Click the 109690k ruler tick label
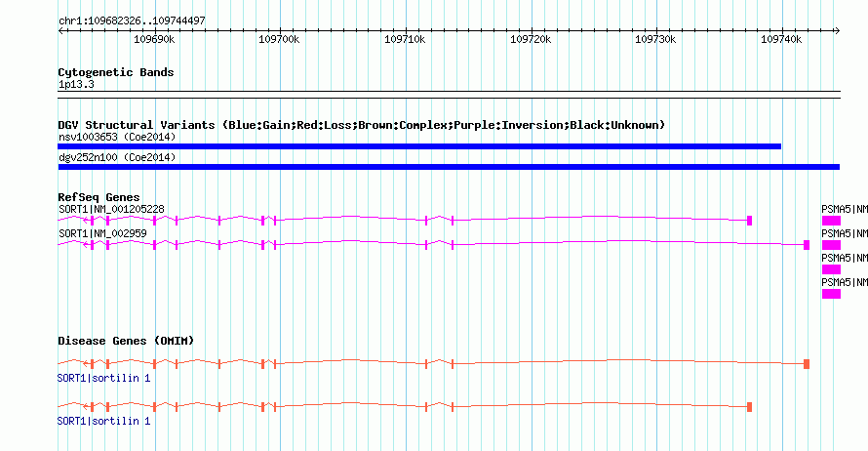868x451 pixels. coord(154,39)
